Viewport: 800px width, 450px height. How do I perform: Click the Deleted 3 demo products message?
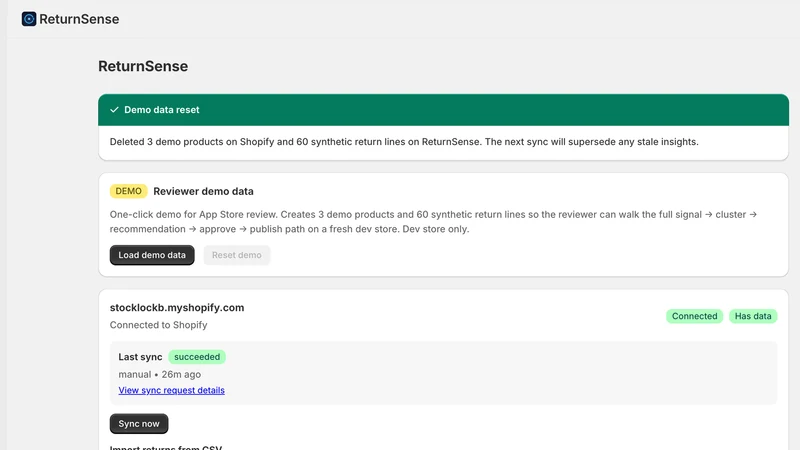click(x=404, y=142)
